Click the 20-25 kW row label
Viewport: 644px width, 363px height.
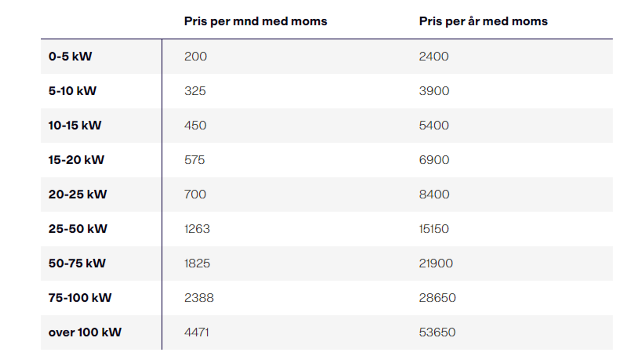tap(78, 194)
